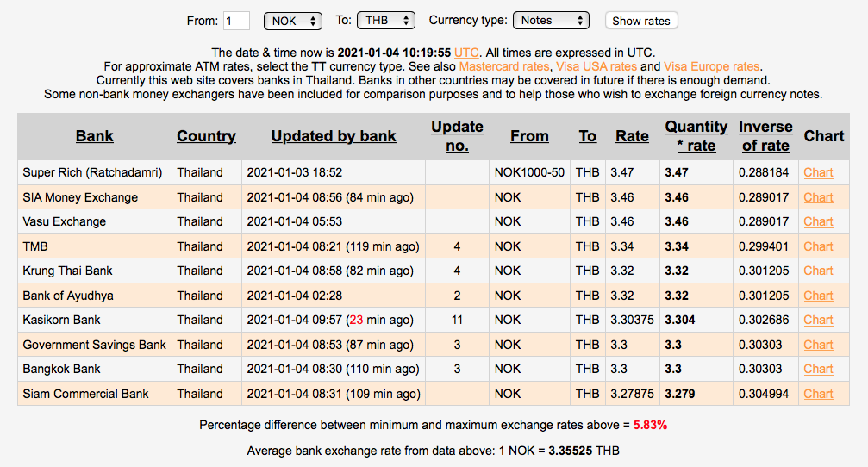Screen dimensions: 868x467
Task: Sort by Update no. column header
Action: pos(457,136)
